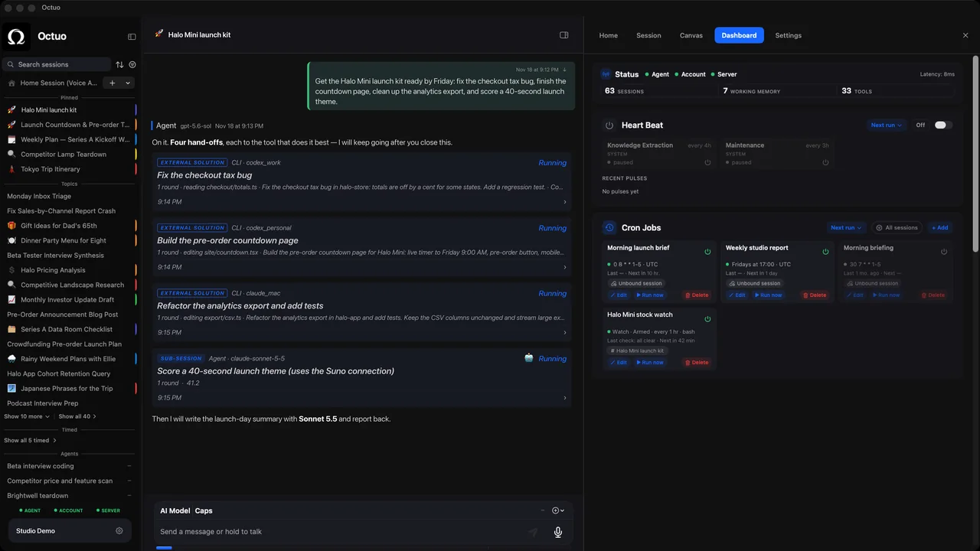980x551 pixels.
Task: Toggle power for Weekly studio report job
Action: click(x=825, y=251)
